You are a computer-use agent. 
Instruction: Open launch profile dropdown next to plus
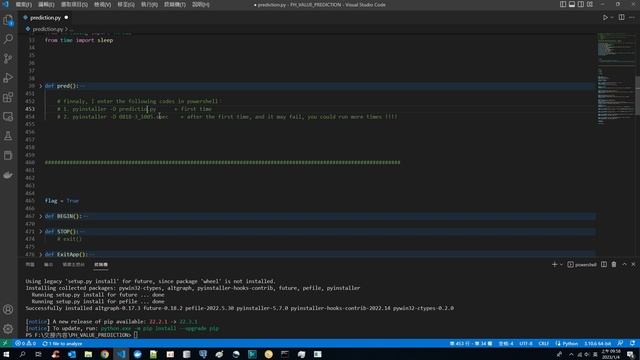tap(561, 264)
